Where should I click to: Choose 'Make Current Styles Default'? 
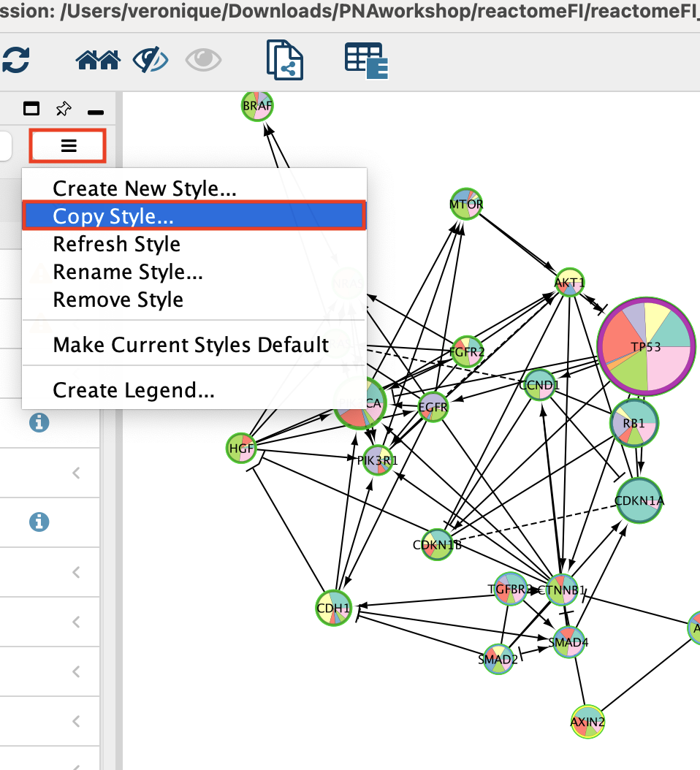pyautogui.click(x=191, y=345)
